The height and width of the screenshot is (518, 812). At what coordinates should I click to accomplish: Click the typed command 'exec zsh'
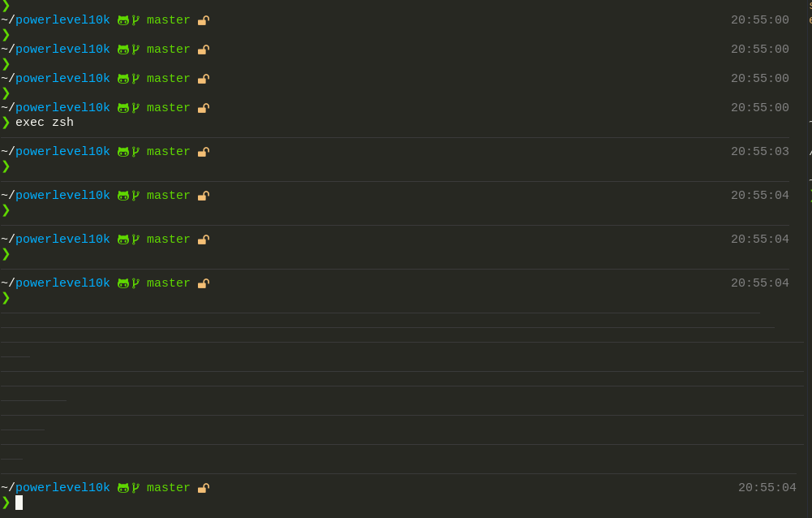click(45, 123)
